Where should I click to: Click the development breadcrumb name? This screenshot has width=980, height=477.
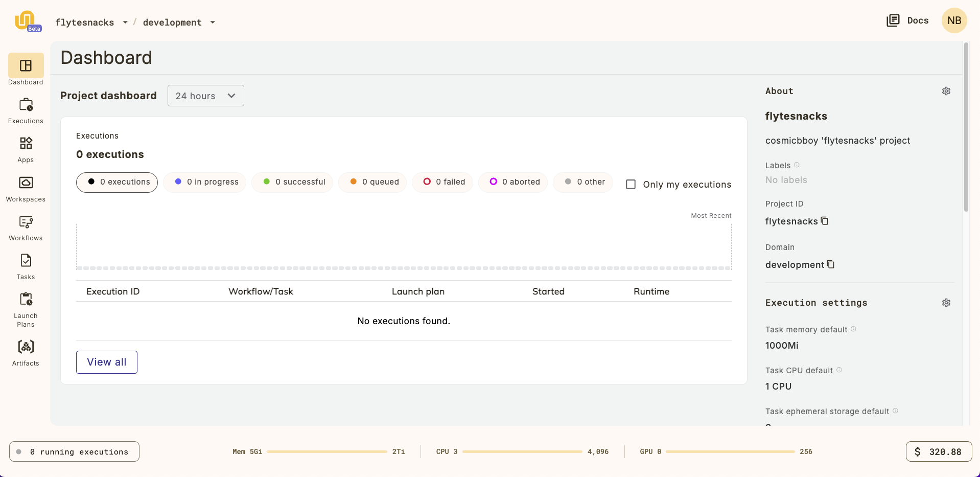[x=172, y=22]
